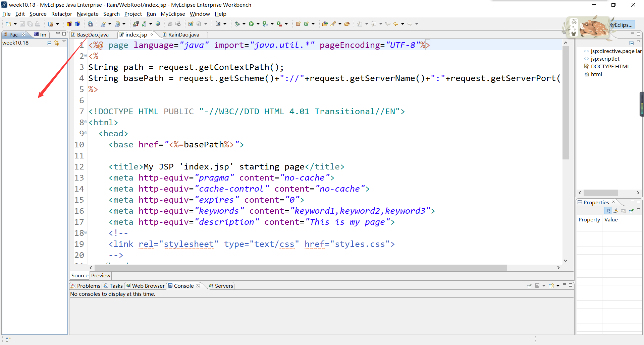Click the Search flashlight icon
644x345 pixels.
333,24
